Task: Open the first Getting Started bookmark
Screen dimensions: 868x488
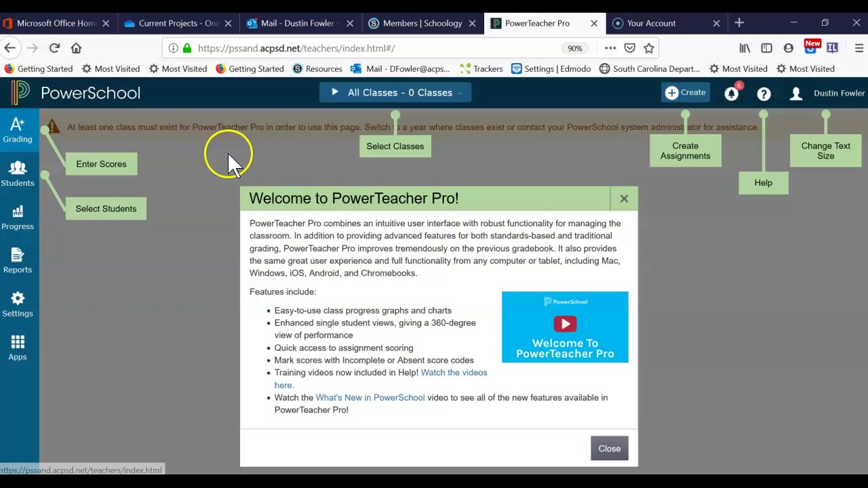Action: [39, 68]
